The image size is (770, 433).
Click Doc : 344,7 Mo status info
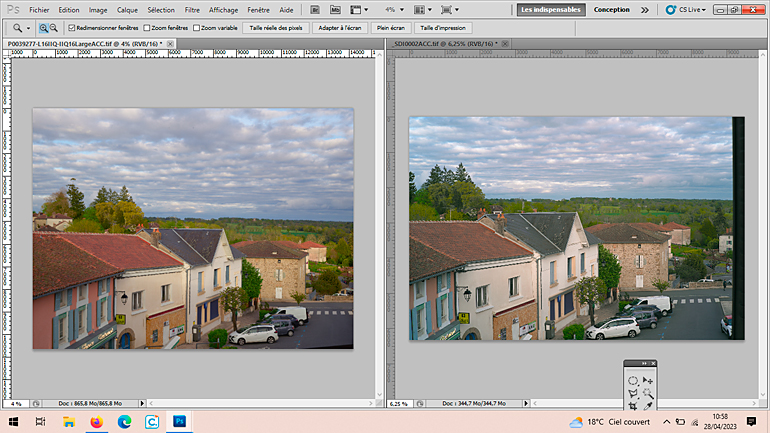coord(474,404)
